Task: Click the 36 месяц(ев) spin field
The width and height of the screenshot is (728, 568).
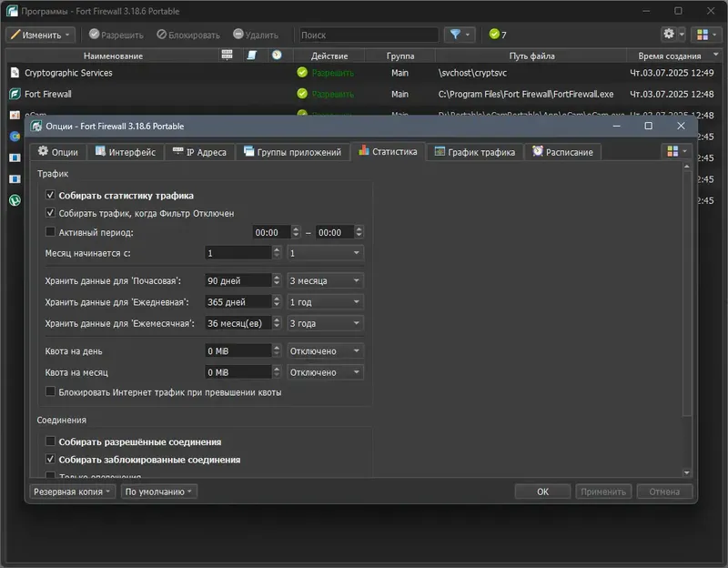Action: pyautogui.click(x=238, y=323)
